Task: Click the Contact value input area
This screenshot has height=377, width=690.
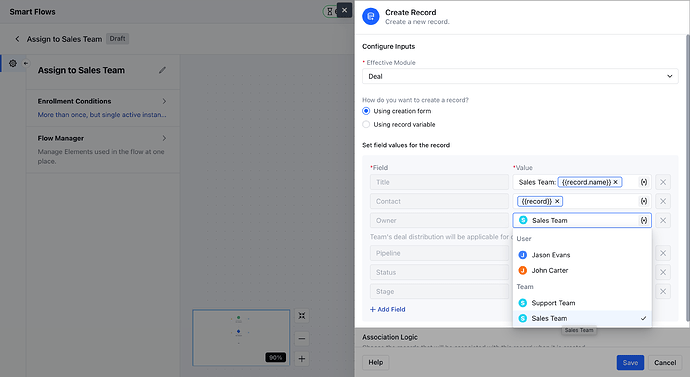Action: [582, 201]
